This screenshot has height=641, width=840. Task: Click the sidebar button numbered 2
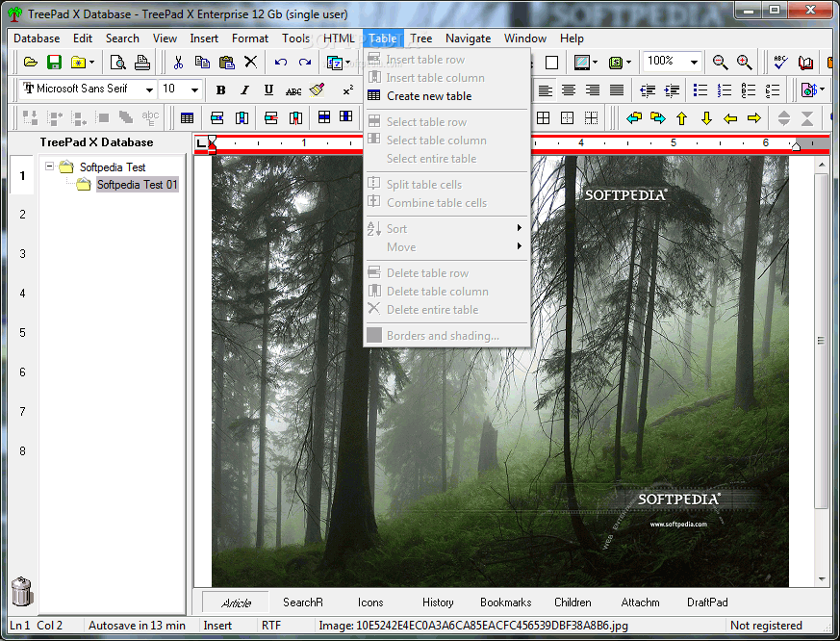coord(22,215)
